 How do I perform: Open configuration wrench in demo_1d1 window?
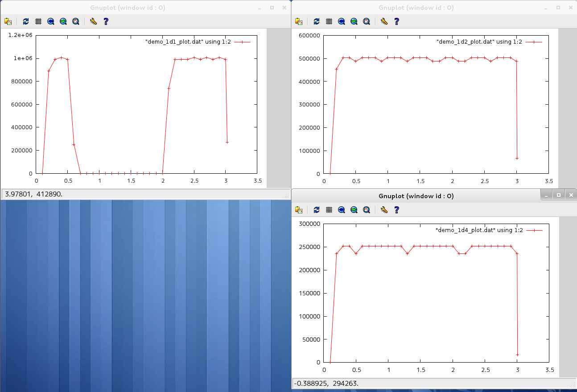pyautogui.click(x=93, y=21)
